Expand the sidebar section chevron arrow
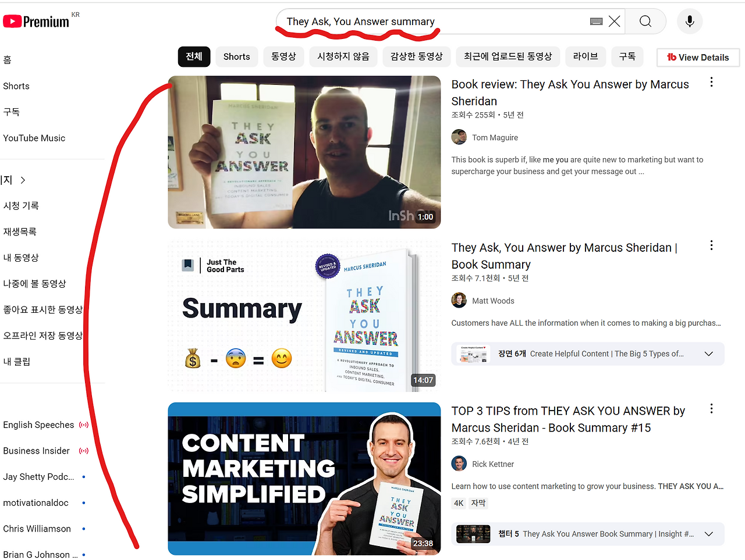745x560 pixels. (x=23, y=180)
